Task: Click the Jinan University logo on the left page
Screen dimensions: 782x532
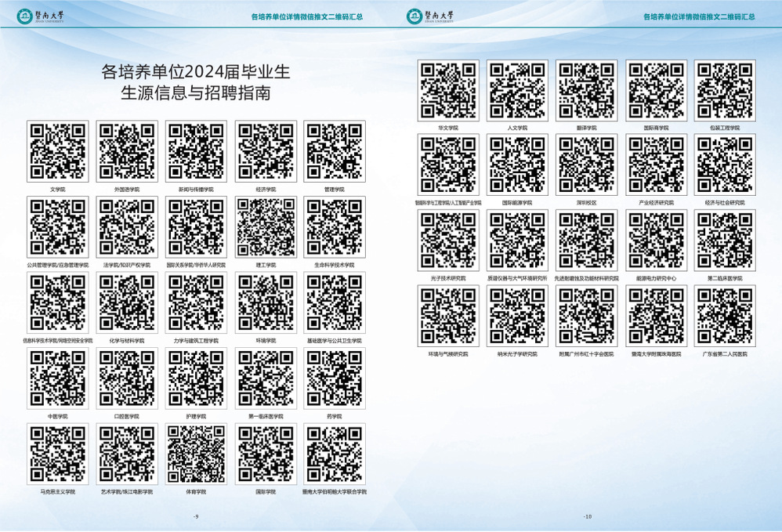Action: 41,16
